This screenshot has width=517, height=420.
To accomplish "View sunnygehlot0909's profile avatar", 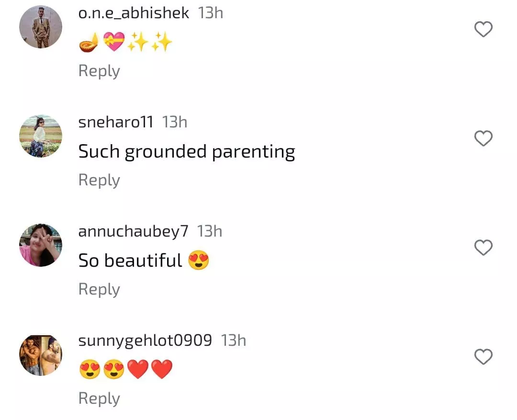I will (41, 355).
